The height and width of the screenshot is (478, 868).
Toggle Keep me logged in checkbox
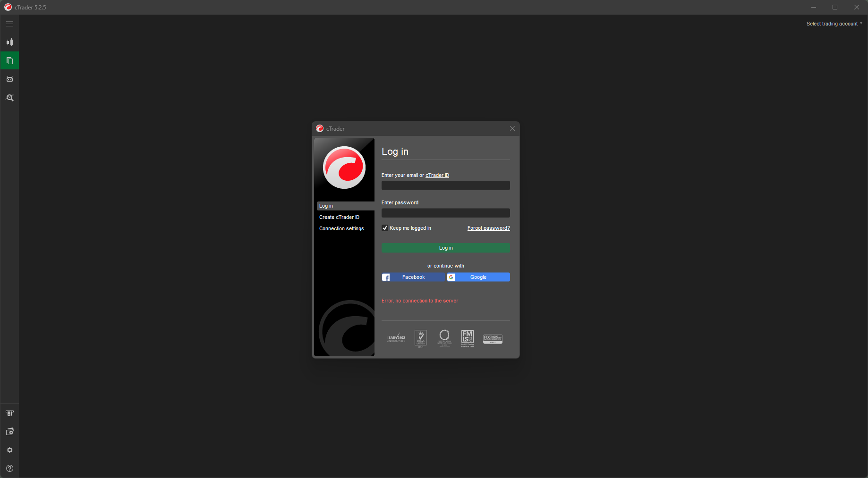tap(385, 228)
